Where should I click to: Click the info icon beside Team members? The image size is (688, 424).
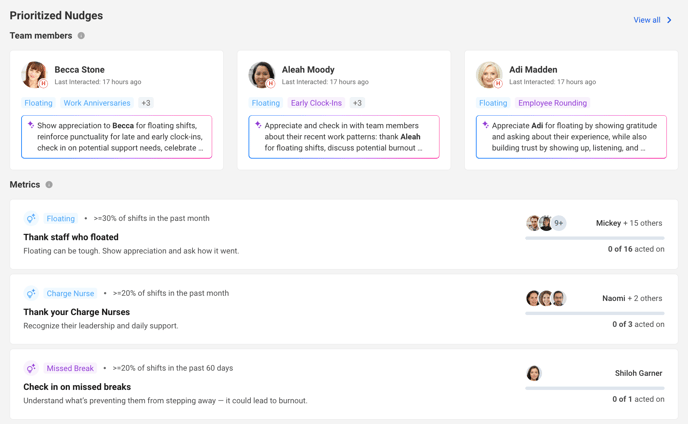click(81, 36)
